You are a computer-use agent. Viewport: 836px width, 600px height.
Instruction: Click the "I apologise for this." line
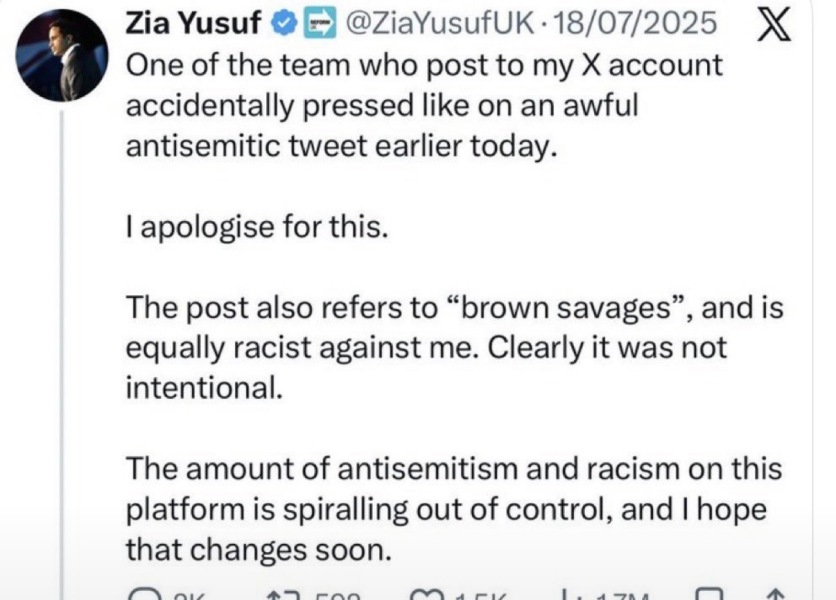pos(256,227)
